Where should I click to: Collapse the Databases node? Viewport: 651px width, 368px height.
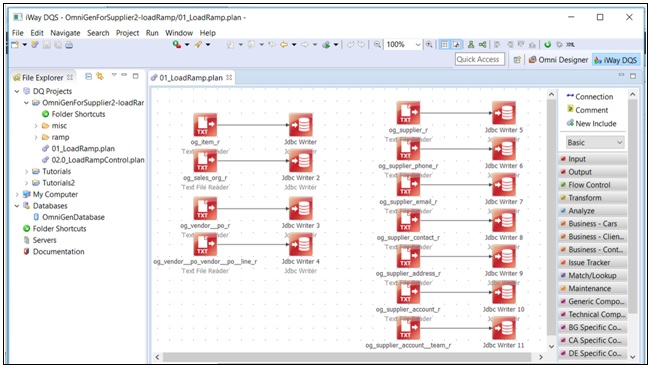coord(17,206)
